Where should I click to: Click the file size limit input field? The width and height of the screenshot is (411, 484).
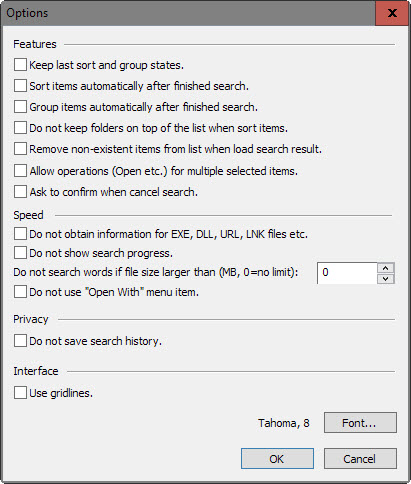pos(347,273)
